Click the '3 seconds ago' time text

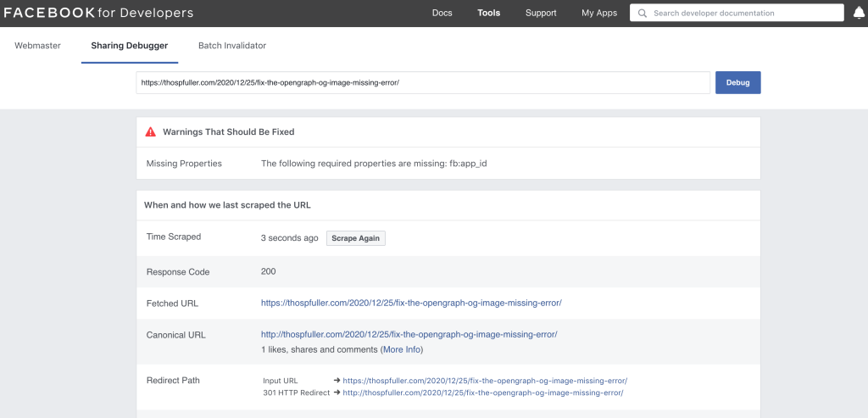290,238
